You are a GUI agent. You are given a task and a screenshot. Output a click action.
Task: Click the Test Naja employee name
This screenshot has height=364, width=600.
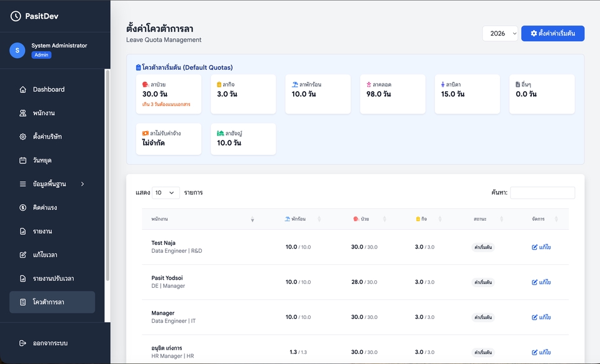(163, 243)
